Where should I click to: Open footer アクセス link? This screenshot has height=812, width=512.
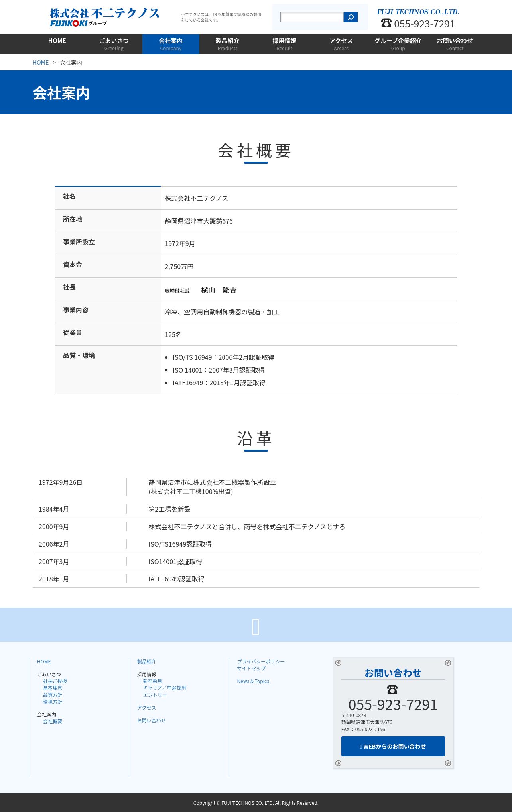pos(147,708)
